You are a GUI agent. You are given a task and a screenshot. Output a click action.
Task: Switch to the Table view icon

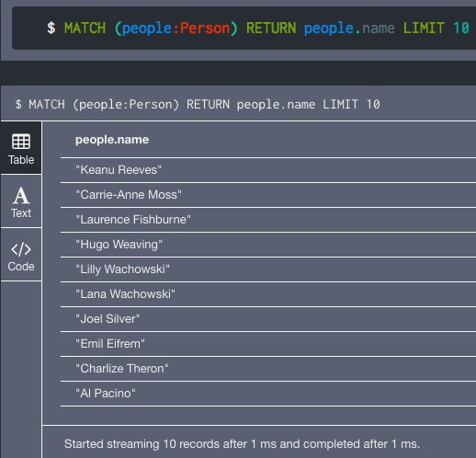[x=21, y=142]
